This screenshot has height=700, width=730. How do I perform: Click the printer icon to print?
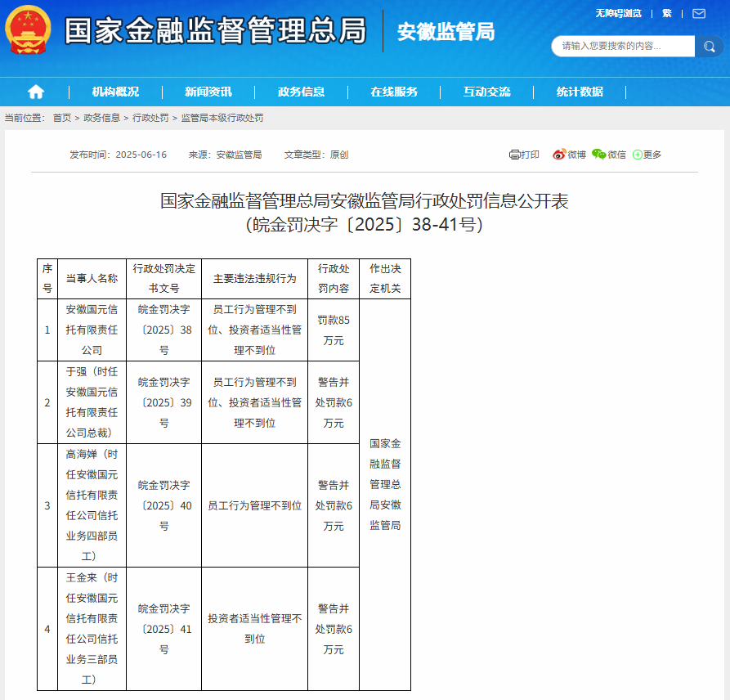(x=514, y=155)
